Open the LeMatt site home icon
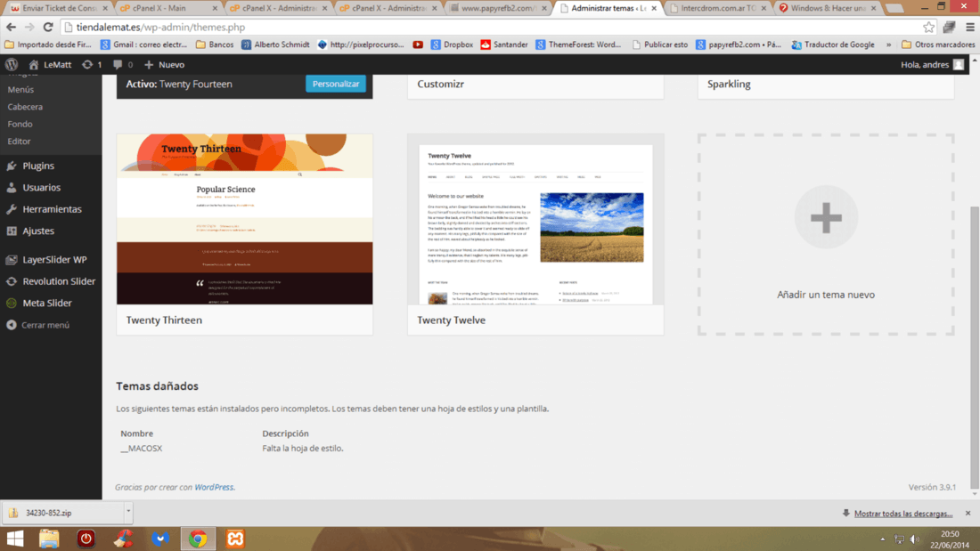Image resolution: width=980 pixels, height=551 pixels. [34, 64]
